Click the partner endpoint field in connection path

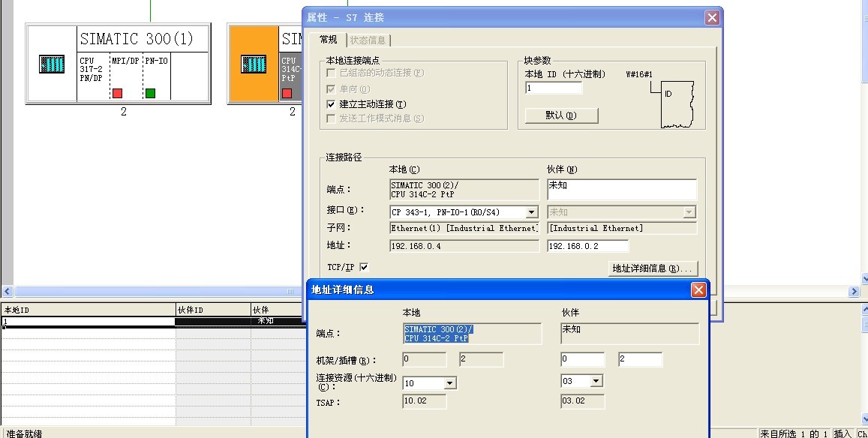pyautogui.click(x=622, y=190)
